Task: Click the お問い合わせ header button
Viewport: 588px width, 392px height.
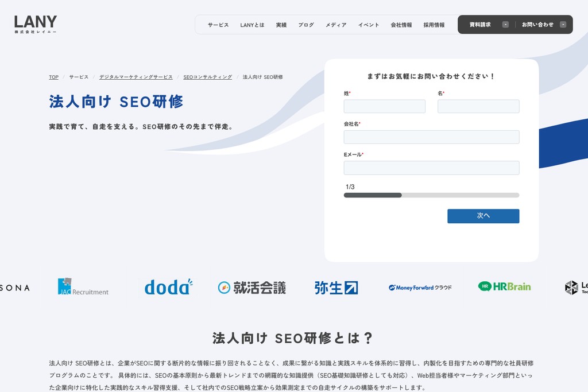Action: tap(537, 24)
